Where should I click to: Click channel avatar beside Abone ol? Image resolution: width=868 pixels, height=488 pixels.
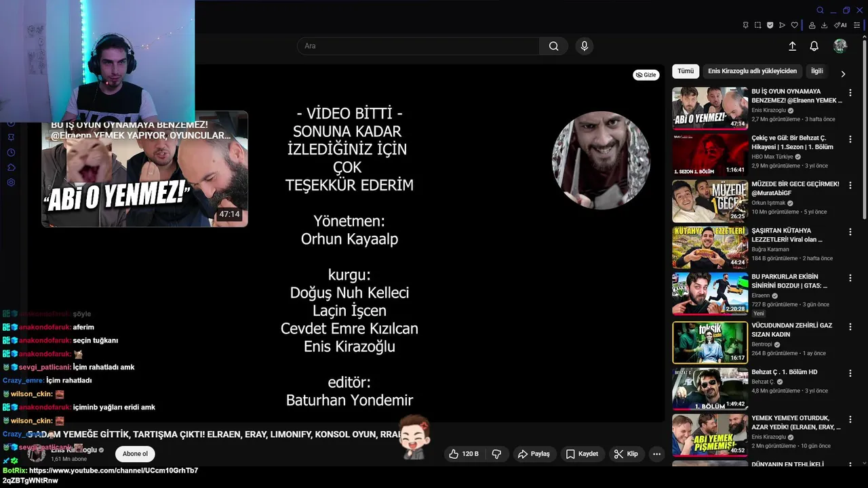pyautogui.click(x=37, y=454)
